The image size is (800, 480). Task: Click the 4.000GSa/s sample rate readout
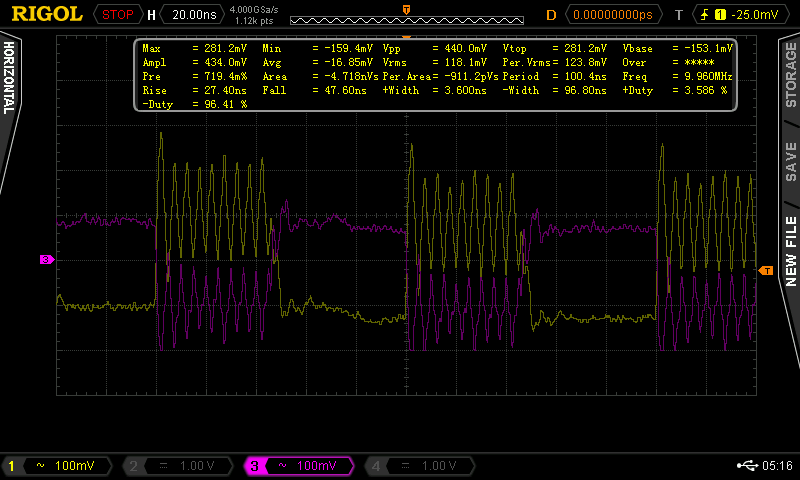pyautogui.click(x=254, y=10)
